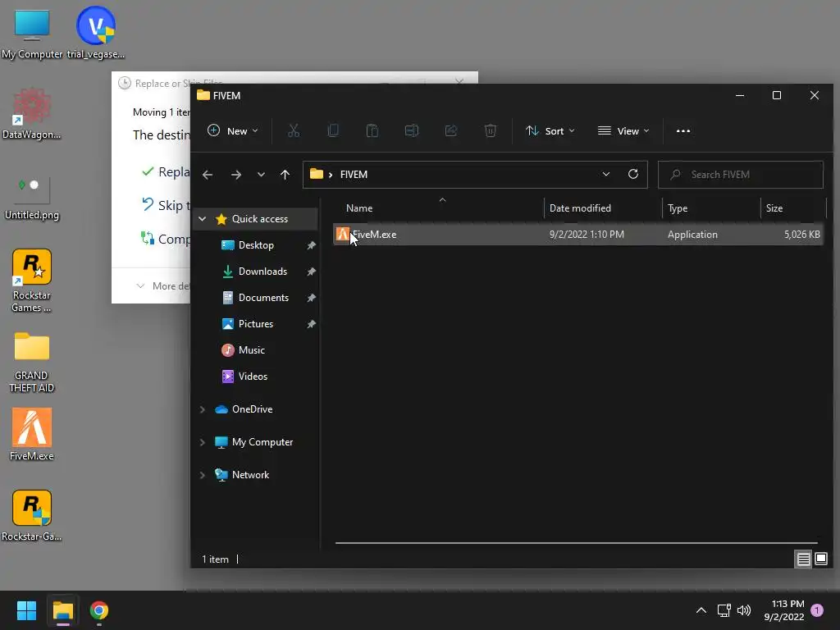Click the Application type cell
This screenshot has width=840, height=630.
click(692, 234)
